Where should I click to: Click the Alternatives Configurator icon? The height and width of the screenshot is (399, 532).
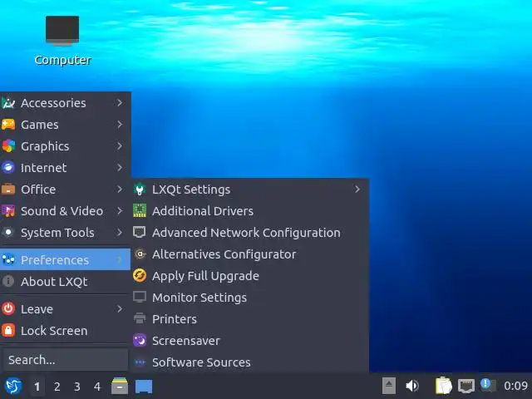(140, 254)
